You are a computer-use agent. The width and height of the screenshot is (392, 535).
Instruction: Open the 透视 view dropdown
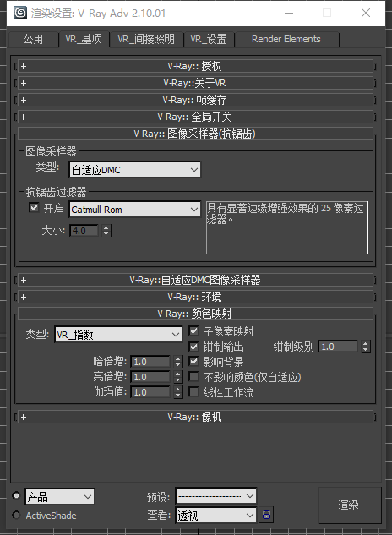(215, 515)
